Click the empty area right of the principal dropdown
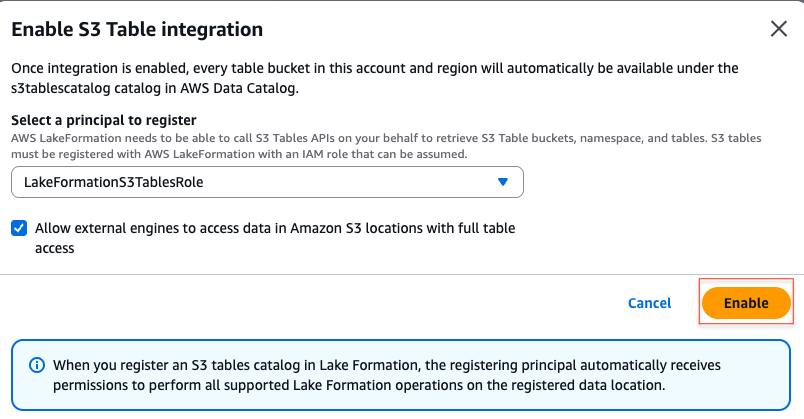This screenshot has width=804, height=419. click(656, 182)
